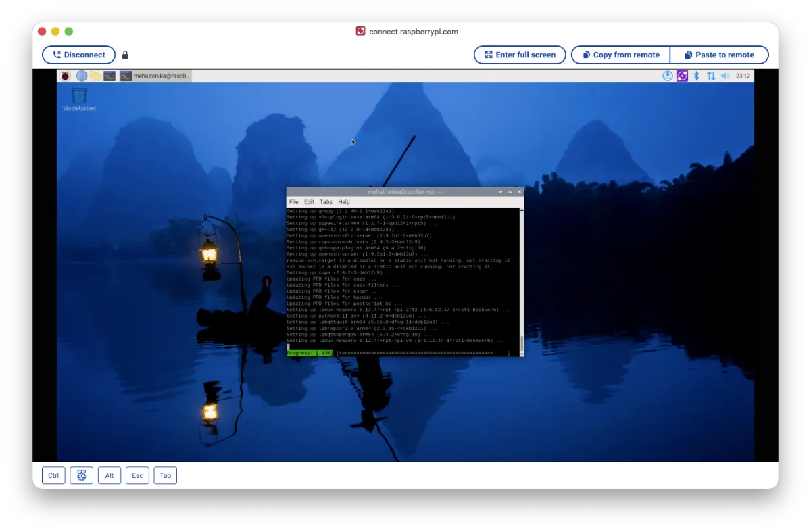Click the 'libqt6opengl6:arm64' line
The height and width of the screenshot is (532, 811).
click(x=359, y=335)
